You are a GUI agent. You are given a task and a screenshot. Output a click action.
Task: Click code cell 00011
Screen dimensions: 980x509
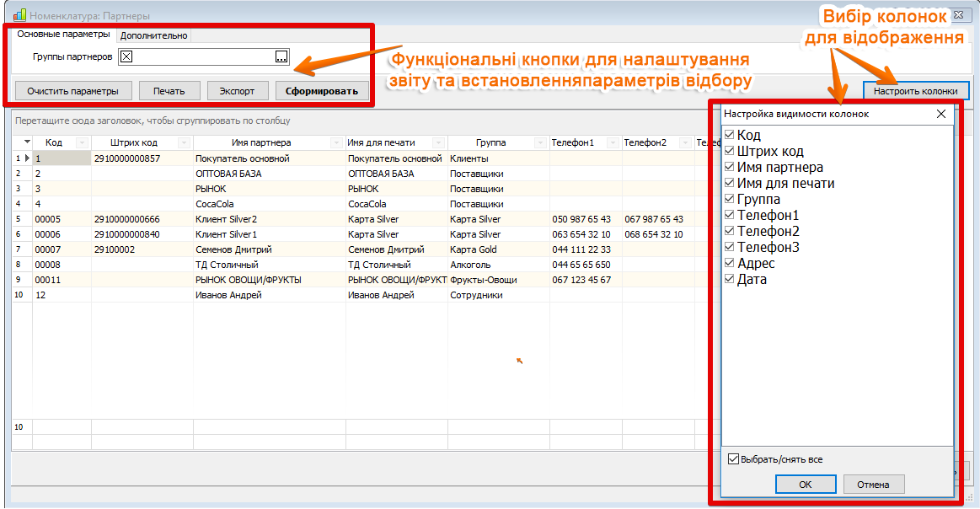[62, 280]
